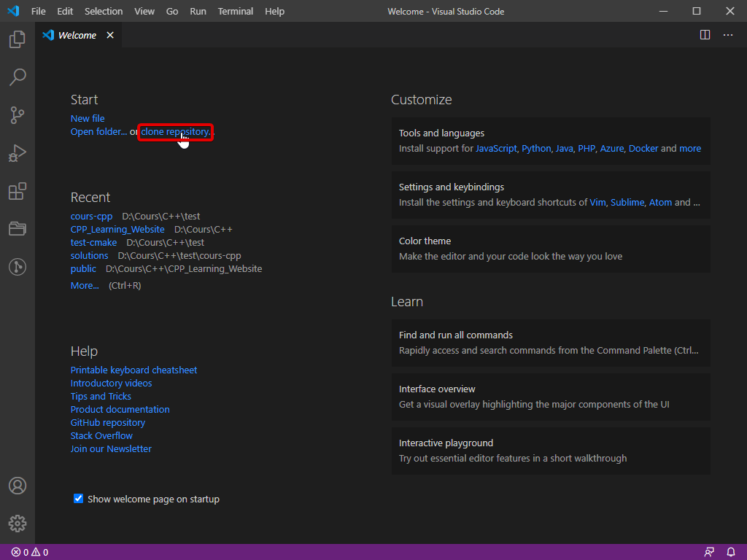Screen dimensions: 747x560
Task: Open Introductory videos link
Action: [x=111, y=384]
